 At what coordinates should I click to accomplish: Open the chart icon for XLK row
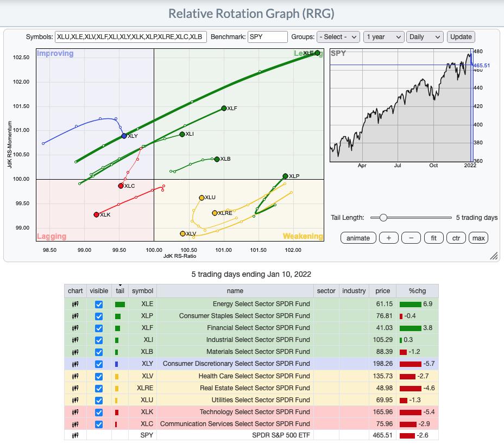[75, 412]
